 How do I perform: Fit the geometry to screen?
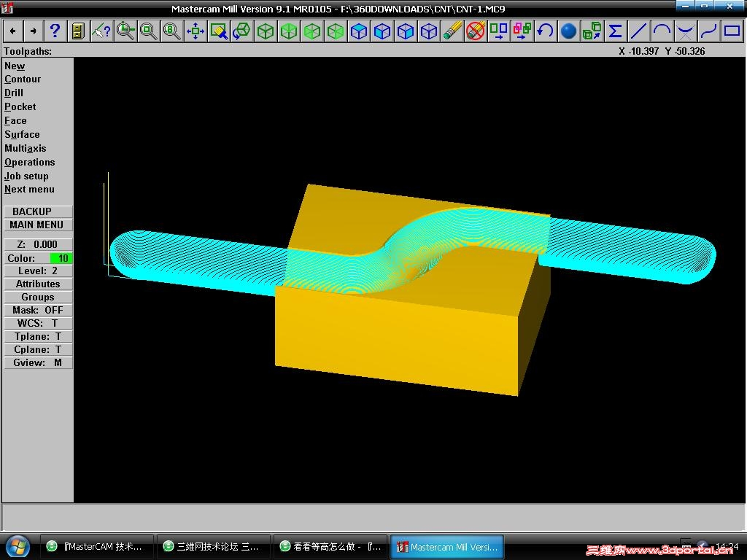196,31
